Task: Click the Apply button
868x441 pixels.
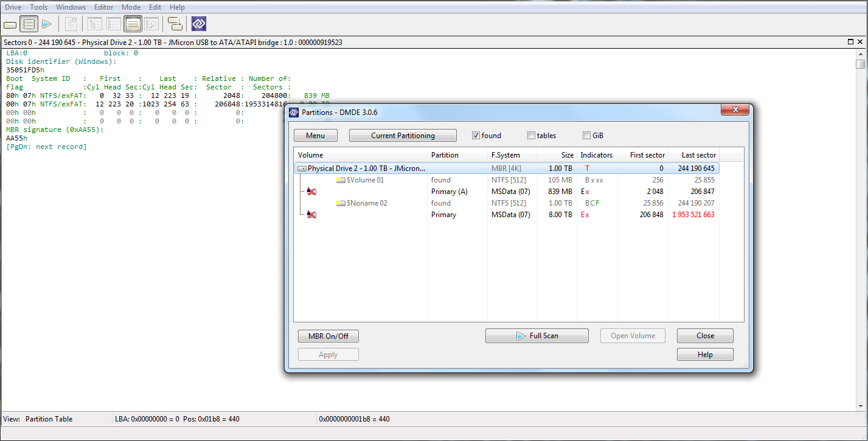Action: point(328,355)
